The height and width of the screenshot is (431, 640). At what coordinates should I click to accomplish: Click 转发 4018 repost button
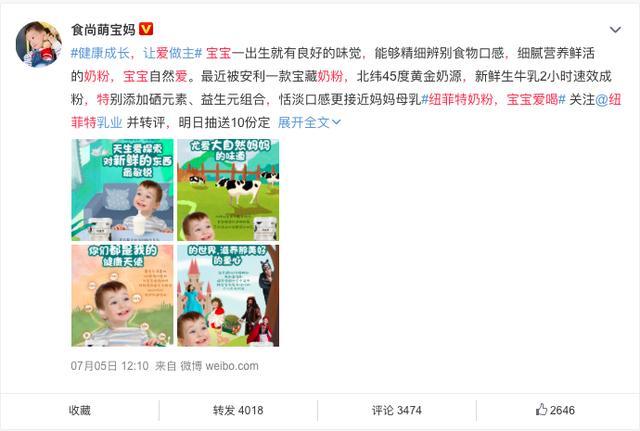click(238, 410)
